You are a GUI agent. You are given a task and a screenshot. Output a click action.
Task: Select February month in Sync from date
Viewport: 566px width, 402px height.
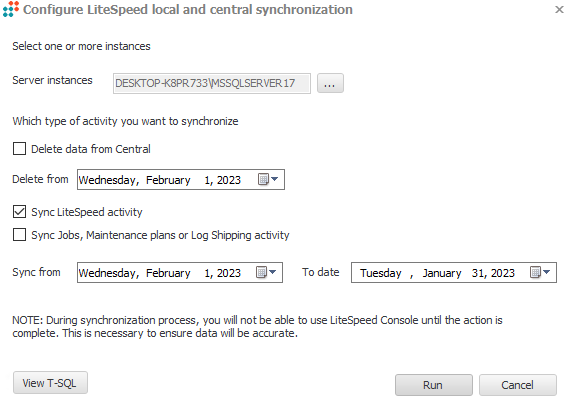(168, 273)
